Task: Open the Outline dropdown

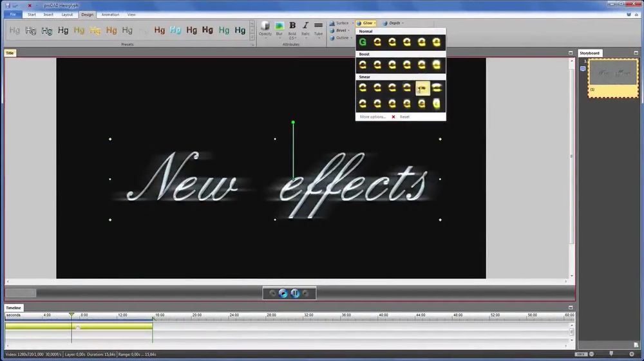Action: pyautogui.click(x=342, y=38)
